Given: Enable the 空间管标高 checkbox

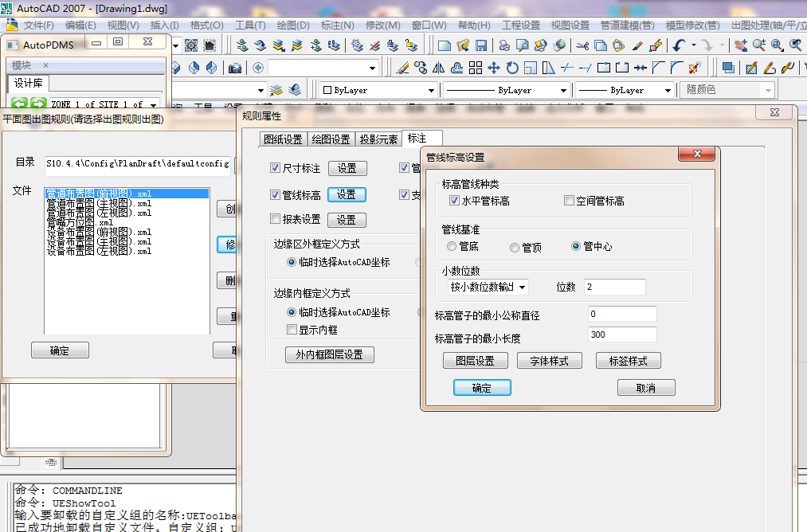Looking at the screenshot, I should pos(569,201).
